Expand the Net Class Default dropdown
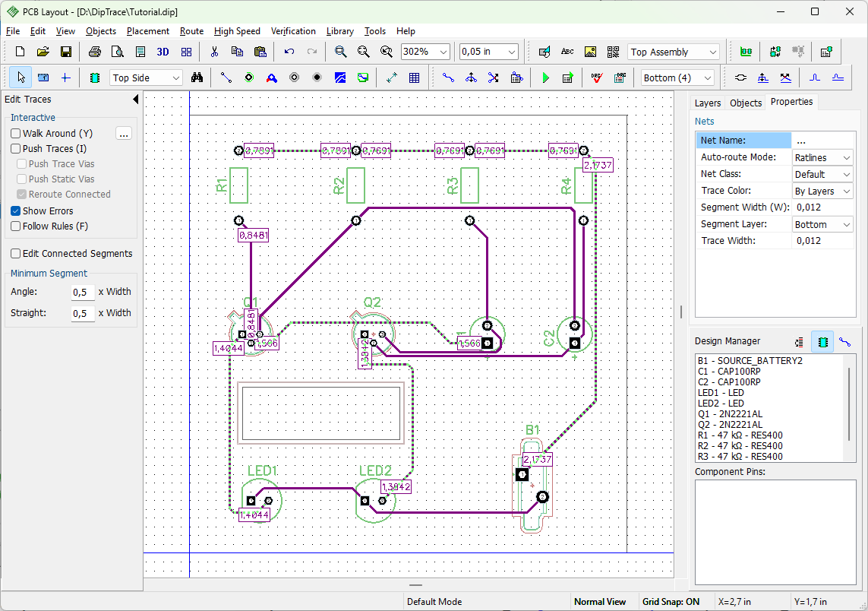Screen dimensions: 868x611 pos(847,175)
